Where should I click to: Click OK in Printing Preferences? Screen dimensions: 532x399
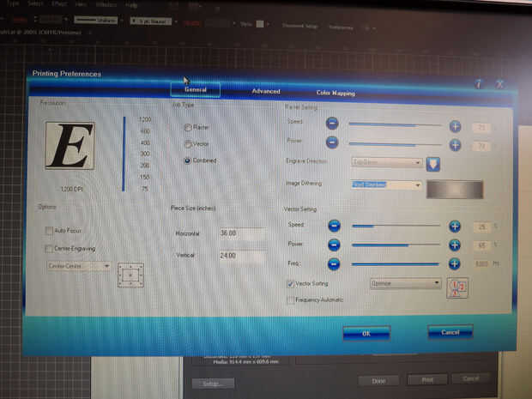[366, 334]
